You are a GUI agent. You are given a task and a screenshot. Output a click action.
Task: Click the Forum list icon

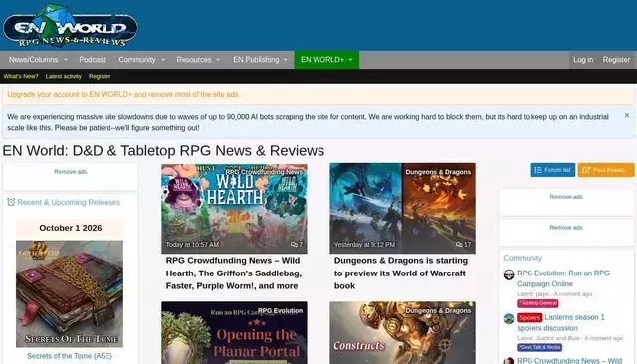pos(538,170)
